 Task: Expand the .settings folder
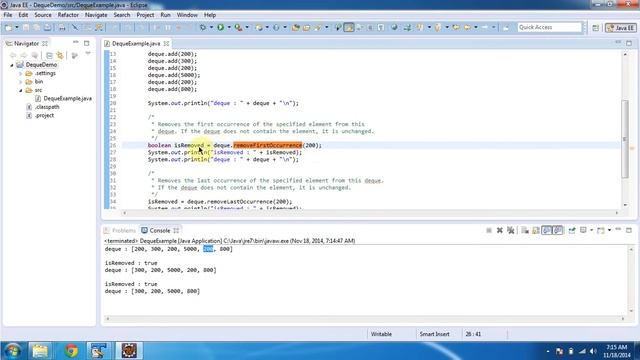coord(21,73)
